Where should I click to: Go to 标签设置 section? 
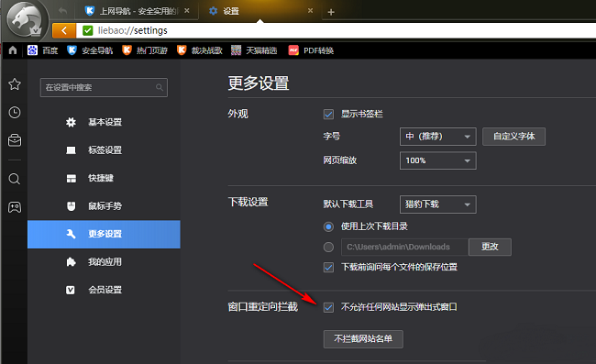click(104, 150)
